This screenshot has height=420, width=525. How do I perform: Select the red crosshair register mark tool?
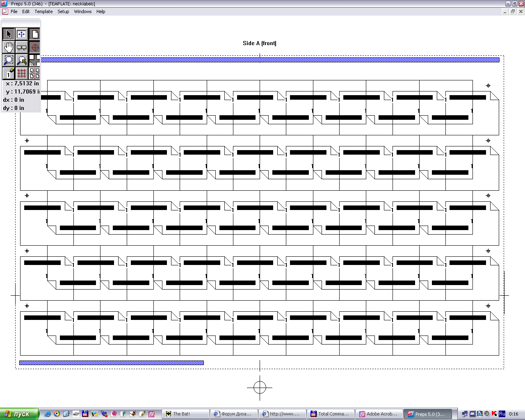[x=34, y=47]
